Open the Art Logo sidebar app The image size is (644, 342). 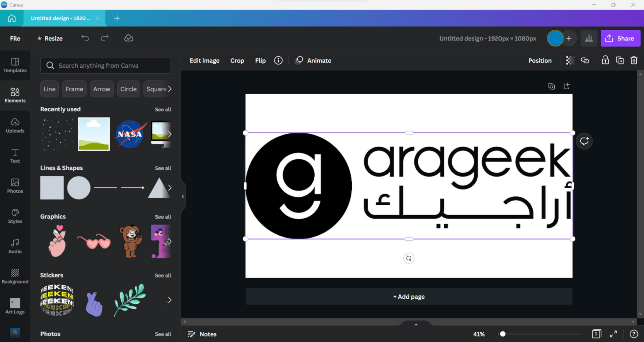click(x=15, y=306)
